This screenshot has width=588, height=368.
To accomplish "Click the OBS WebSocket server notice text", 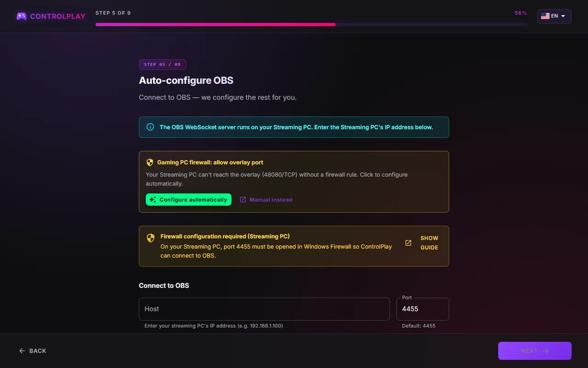I will coord(296,127).
